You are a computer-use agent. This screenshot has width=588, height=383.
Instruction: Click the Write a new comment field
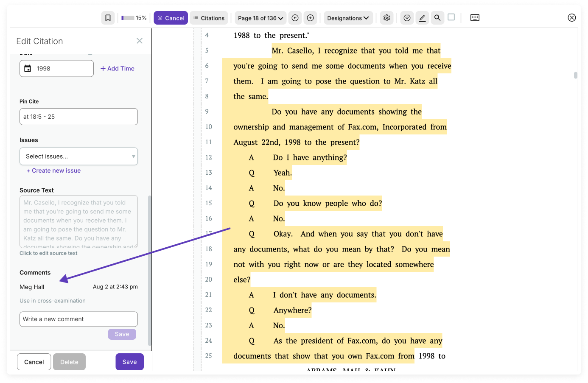(x=78, y=319)
